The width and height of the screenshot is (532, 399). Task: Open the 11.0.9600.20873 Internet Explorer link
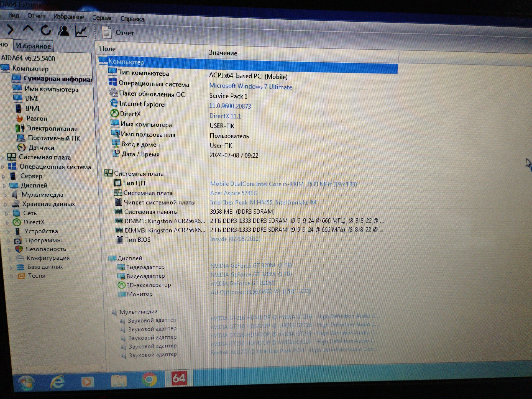230,106
